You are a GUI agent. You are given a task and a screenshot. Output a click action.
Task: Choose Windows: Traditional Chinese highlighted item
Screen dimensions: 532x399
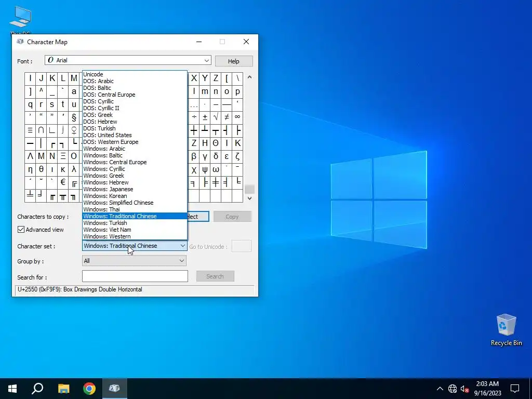pyautogui.click(x=135, y=216)
